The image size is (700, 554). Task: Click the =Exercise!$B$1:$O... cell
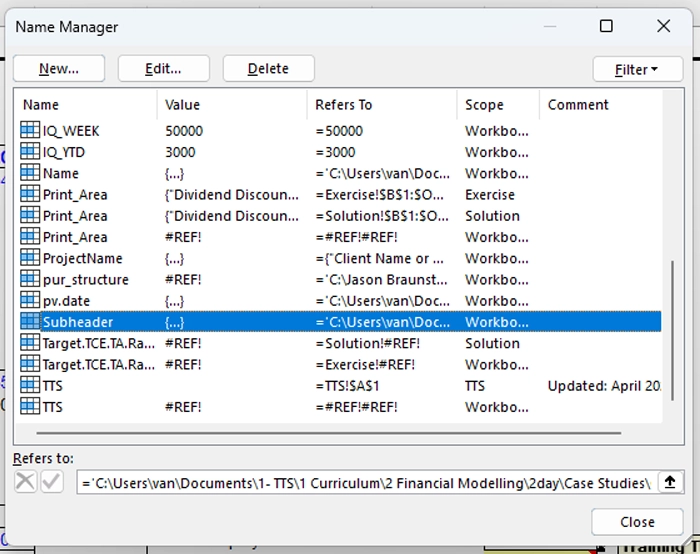point(379,195)
